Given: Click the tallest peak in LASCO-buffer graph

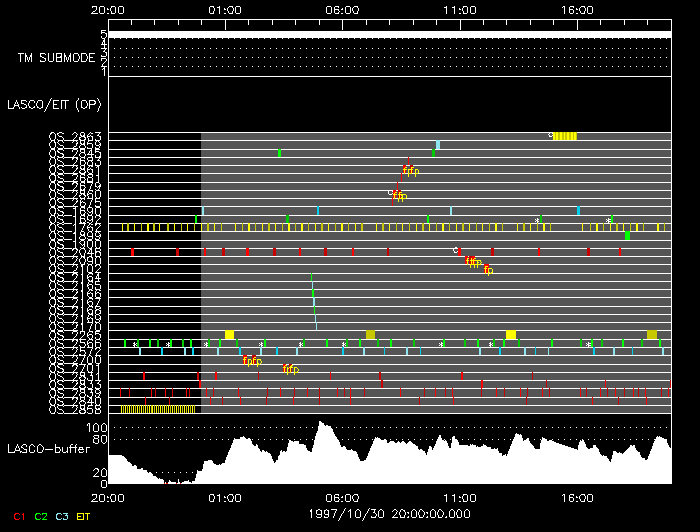Looking at the screenshot, I should pos(321,426).
